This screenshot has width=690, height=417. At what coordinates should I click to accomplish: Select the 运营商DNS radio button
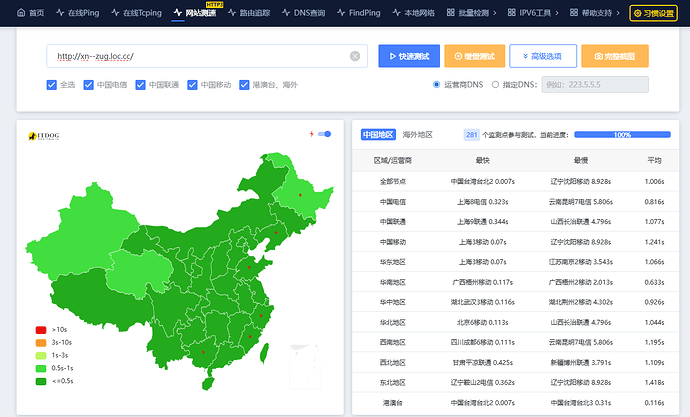pyautogui.click(x=437, y=84)
